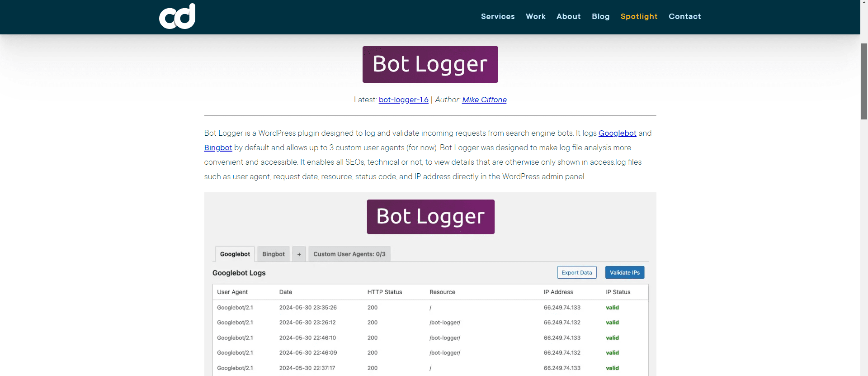Download the bot-logger-1.6 link
The height and width of the screenshot is (376, 868).
[x=403, y=100]
